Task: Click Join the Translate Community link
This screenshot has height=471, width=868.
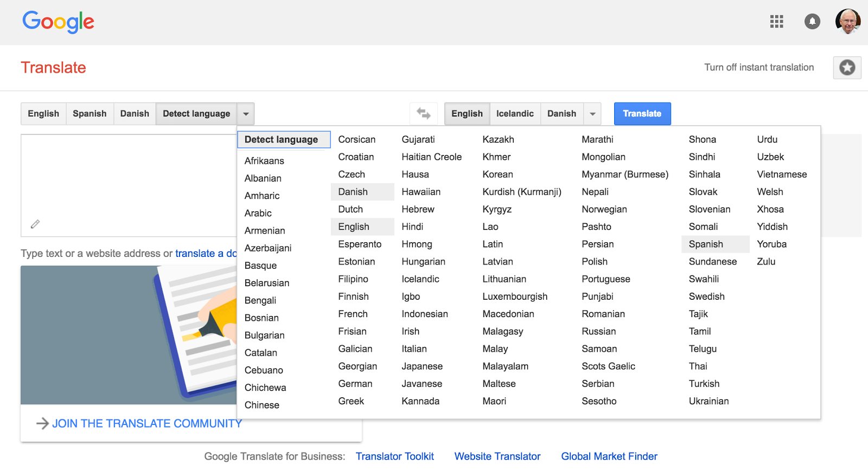Action: pyautogui.click(x=146, y=423)
